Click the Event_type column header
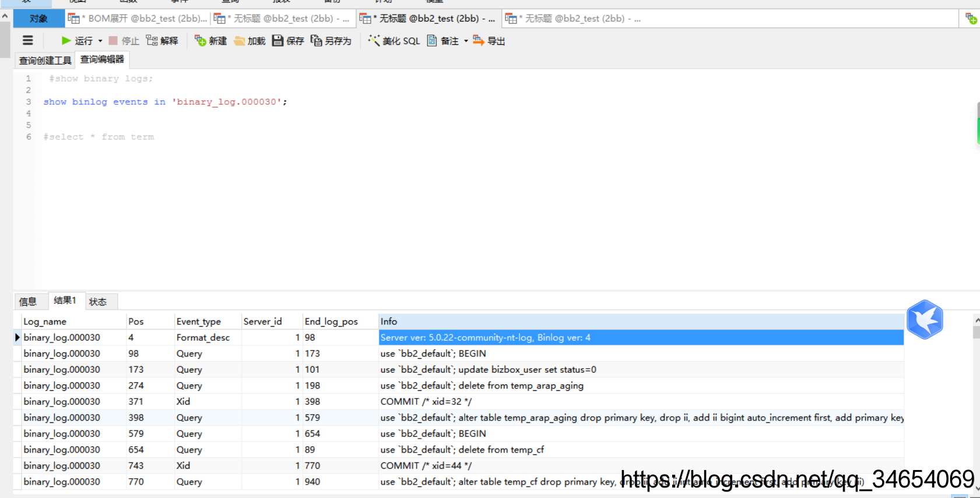 [x=208, y=322]
